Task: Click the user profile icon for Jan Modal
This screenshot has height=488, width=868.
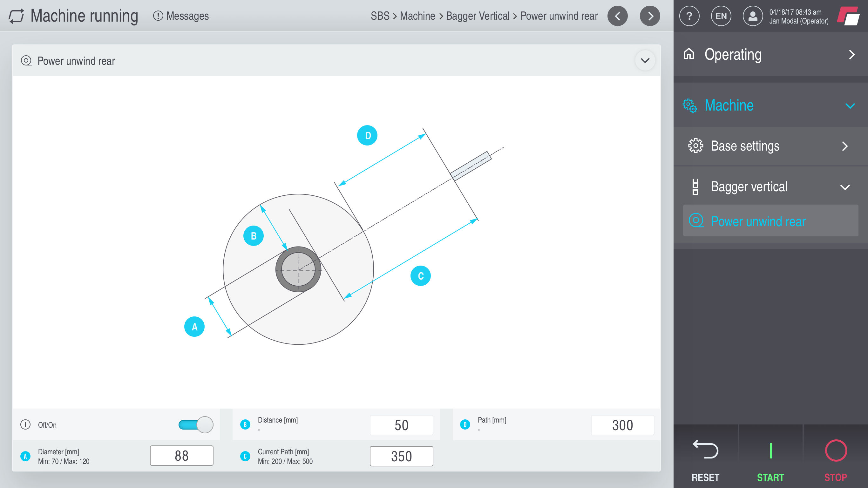Action: (x=753, y=16)
